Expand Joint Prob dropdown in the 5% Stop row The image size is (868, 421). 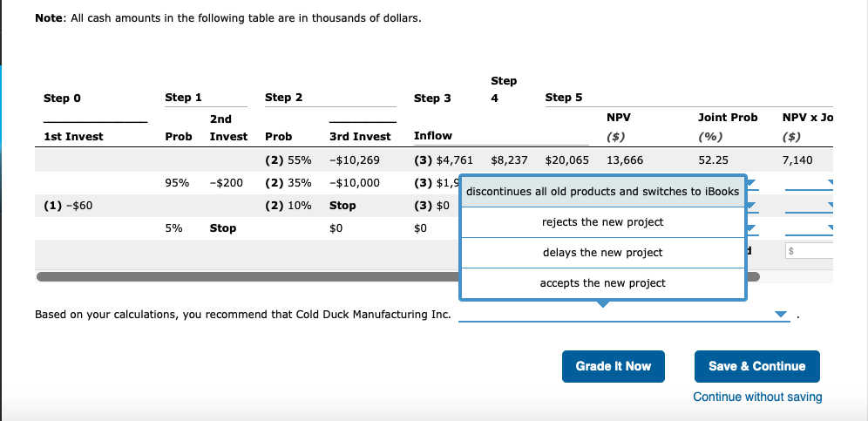[x=753, y=228]
